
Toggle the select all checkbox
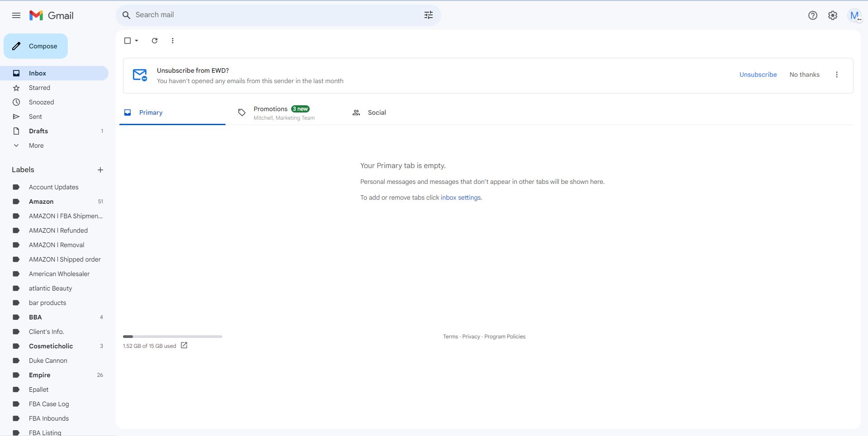[127, 41]
